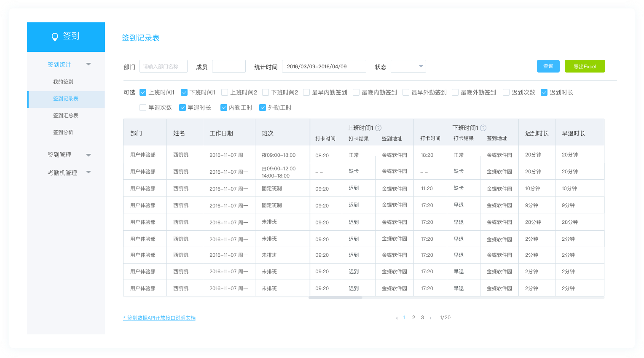Screen dimensions: 644x358
Task: Uncheck the 下班时间1 checkbox
Action: pos(184,92)
